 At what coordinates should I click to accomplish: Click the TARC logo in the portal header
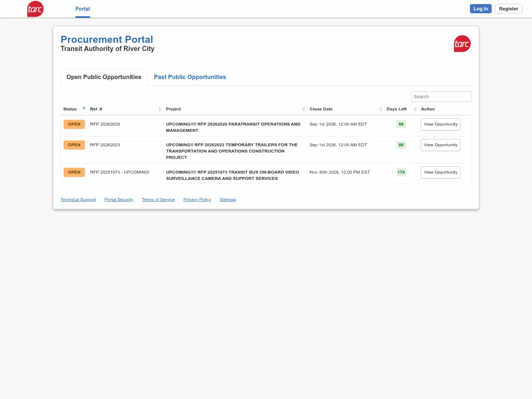coord(462,44)
